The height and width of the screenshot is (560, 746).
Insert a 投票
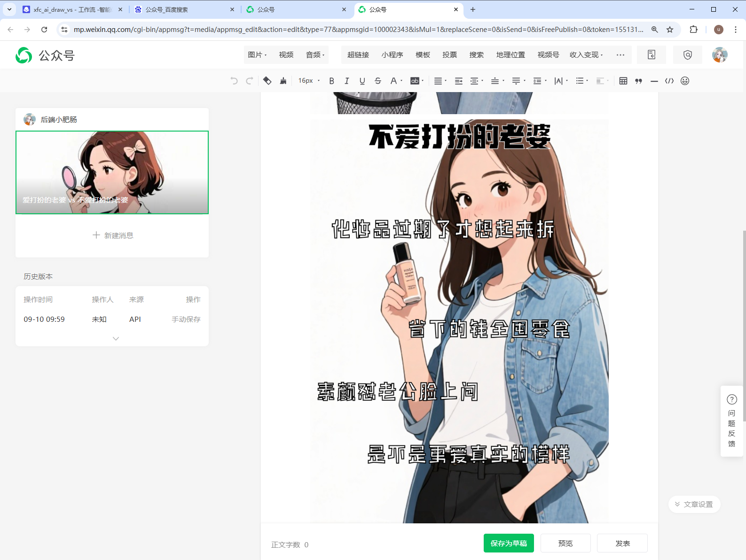pos(450,55)
